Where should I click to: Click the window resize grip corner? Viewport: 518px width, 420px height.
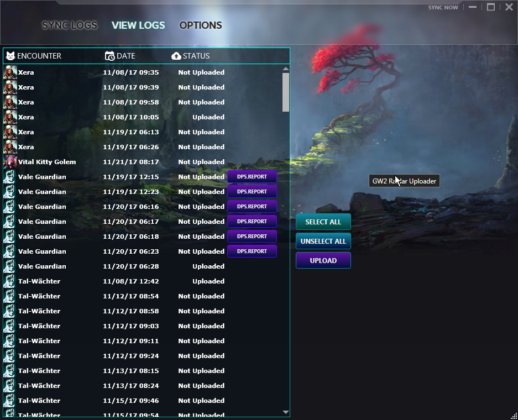(x=514, y=416)
